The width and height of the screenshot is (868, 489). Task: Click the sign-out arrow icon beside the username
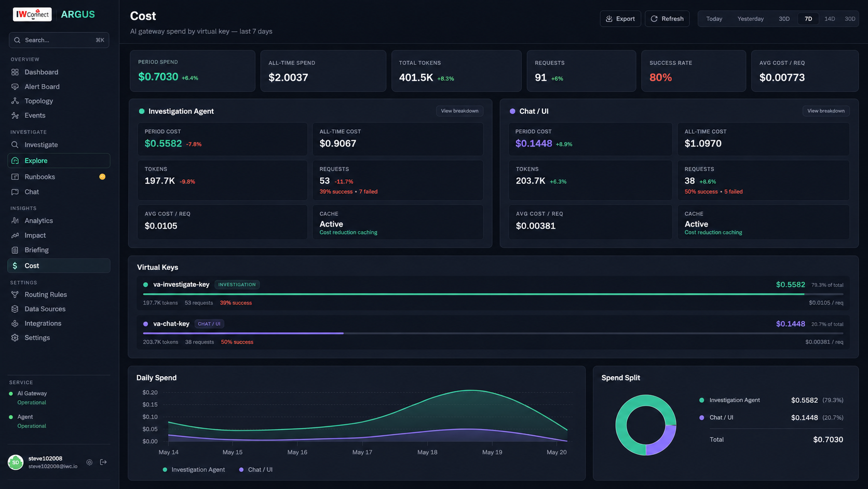coord(103,462)
